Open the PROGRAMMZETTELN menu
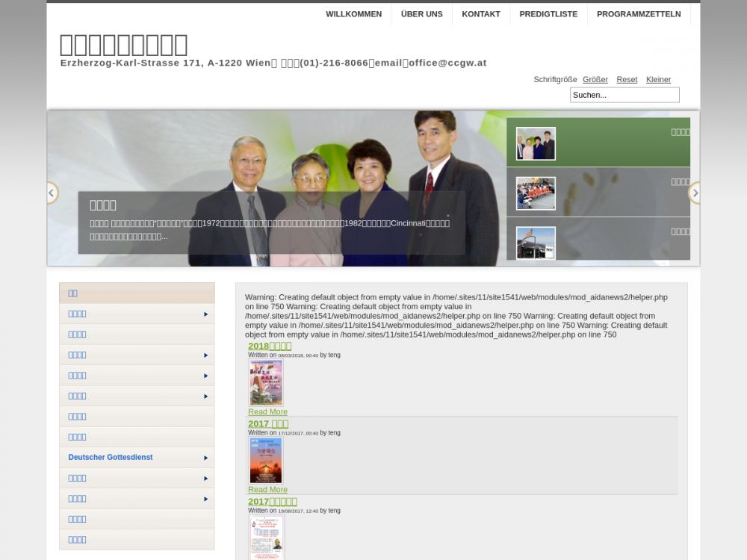The width and height of the screenshot is (747, 560). [639, 14]
